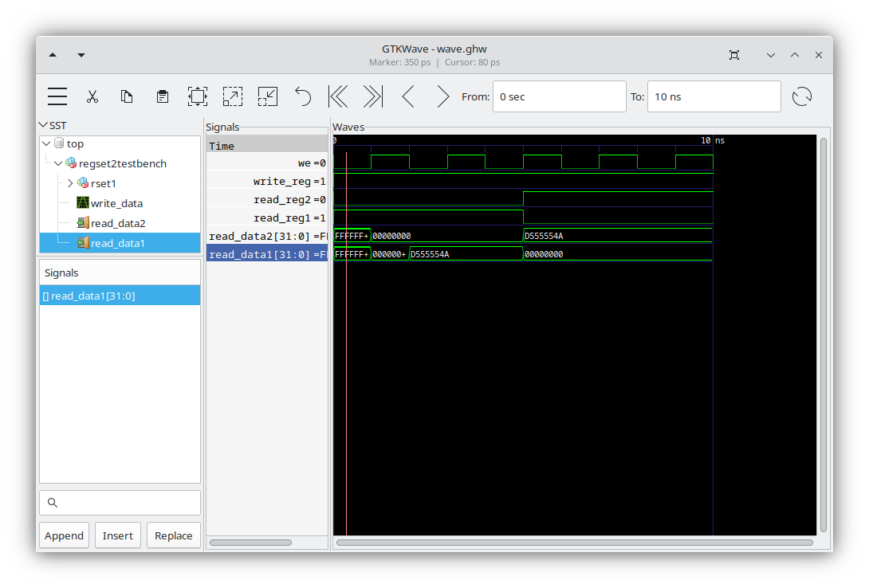869x588 pixels.
Task: Collapse the SST panel
Action: click(x=44, y=125)
